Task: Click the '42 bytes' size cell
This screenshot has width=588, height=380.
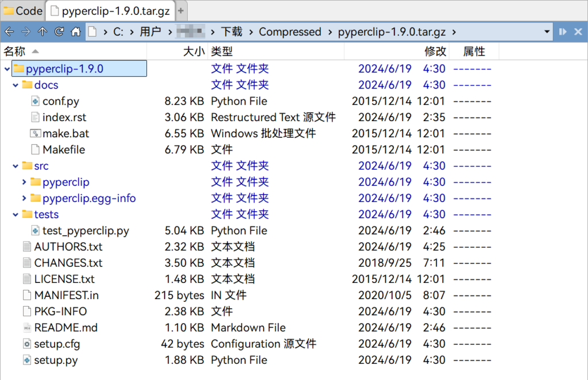Action: point(183,344)
